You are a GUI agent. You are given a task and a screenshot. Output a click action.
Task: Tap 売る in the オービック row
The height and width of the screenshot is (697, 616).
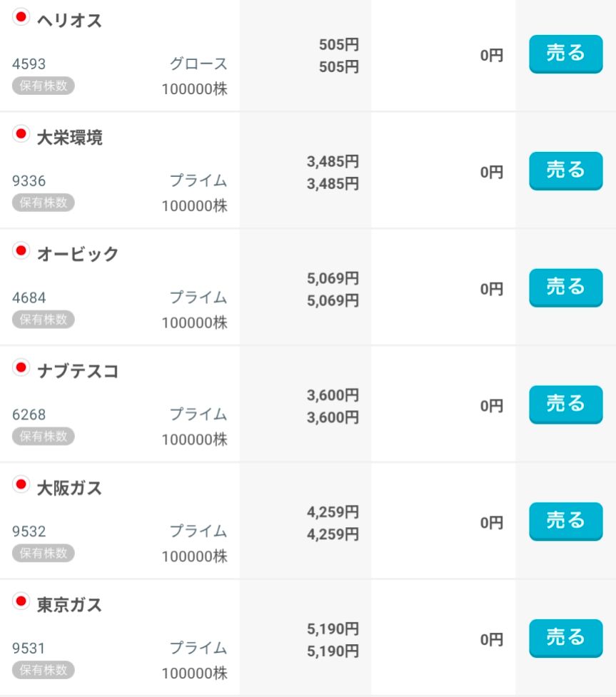point(565,288)
